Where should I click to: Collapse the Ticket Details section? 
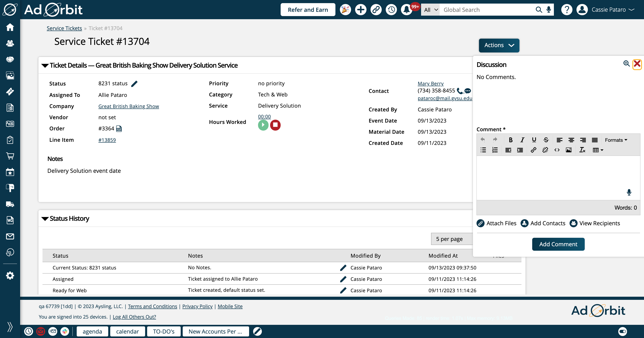[45, 66]
